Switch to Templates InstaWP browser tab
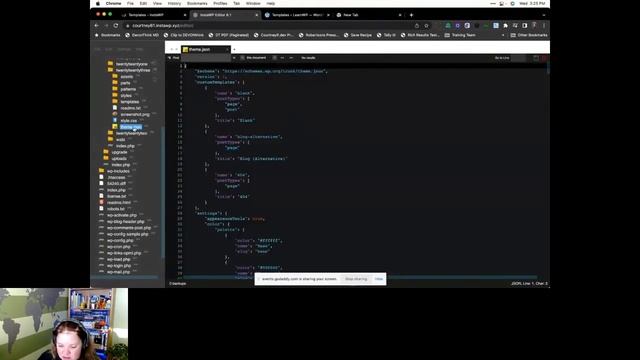Screen dimensions: 640x360 (x=153, y=15)
